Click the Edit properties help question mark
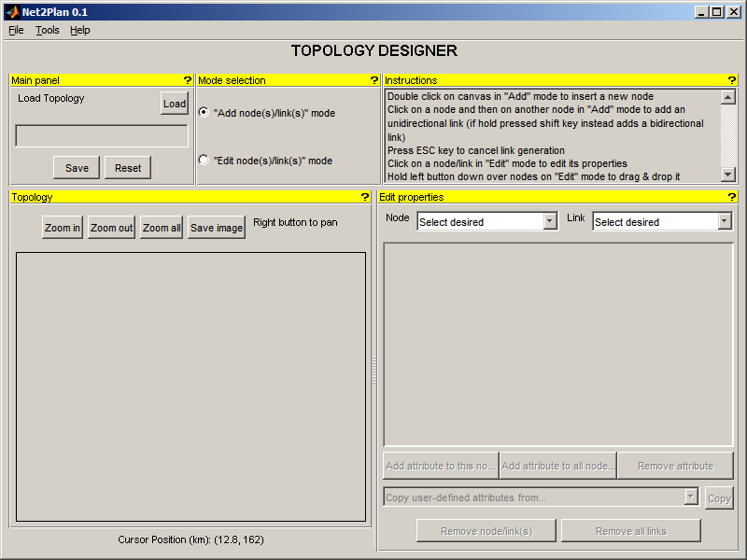The height and width of the screenshot is (560, 747). coord(732,197)
